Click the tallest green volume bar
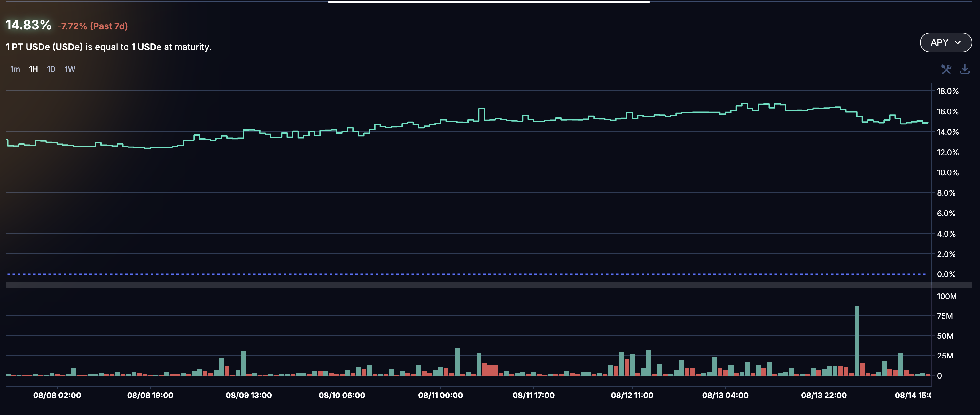 (x=857, y=340)
